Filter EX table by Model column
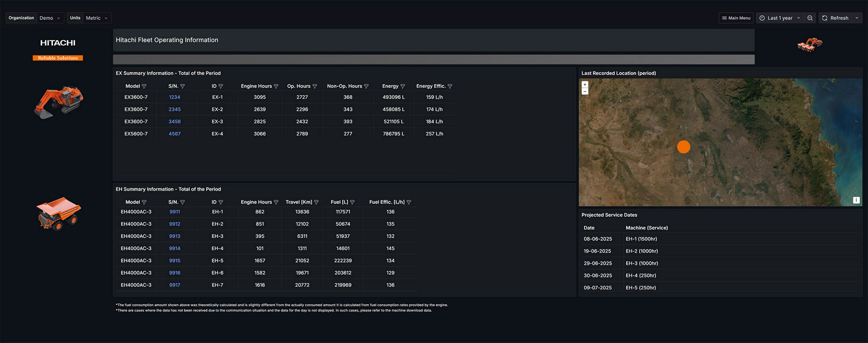 (x=144, y=86)
